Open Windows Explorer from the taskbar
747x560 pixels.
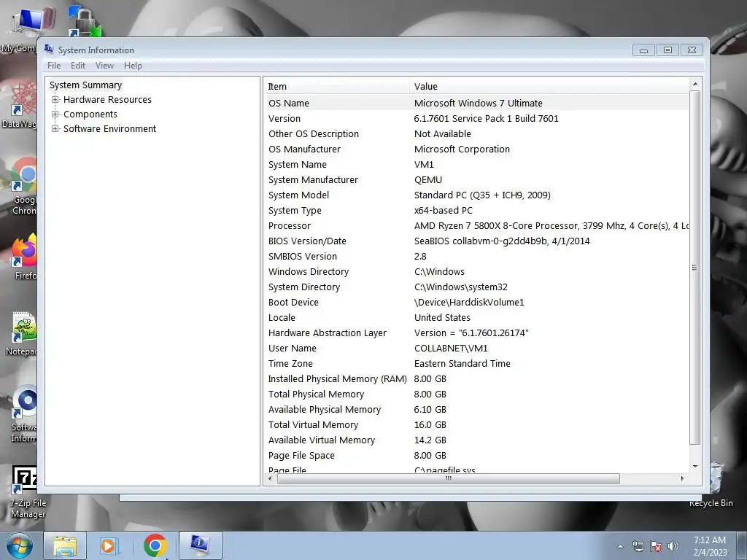click(65, 545)
